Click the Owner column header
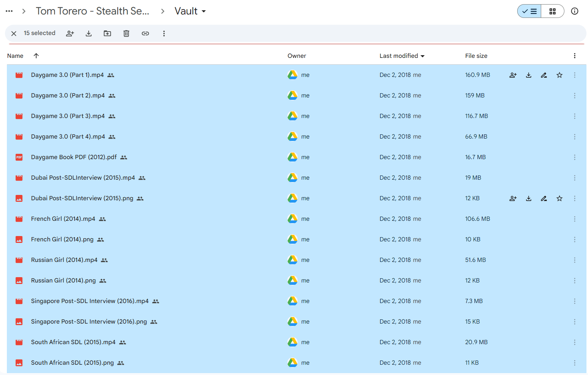Image resolution: width=588 pixels, height=375 pixels. [297, 56]
